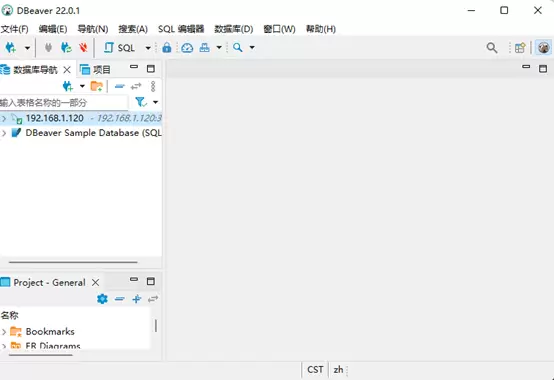Switch to the 项目 tab
This screenshot has height=380, width=554.
click(95, 70)
